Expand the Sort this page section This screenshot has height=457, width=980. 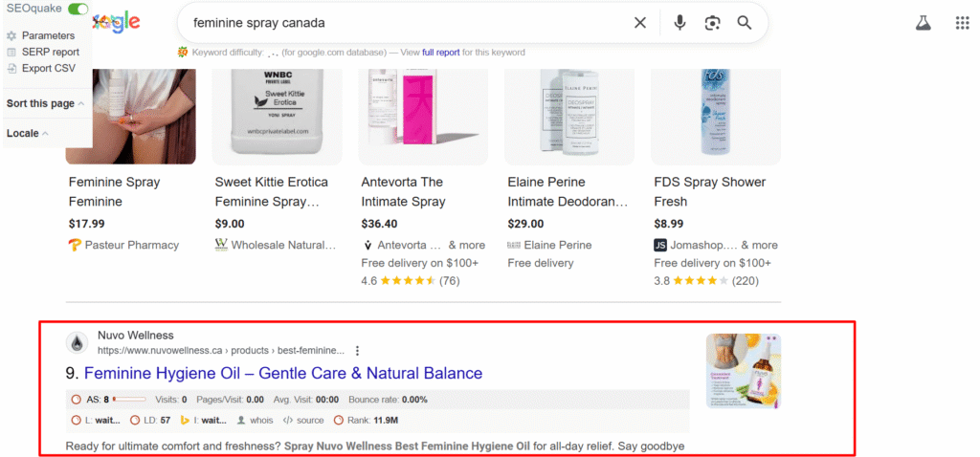[45, 103]
